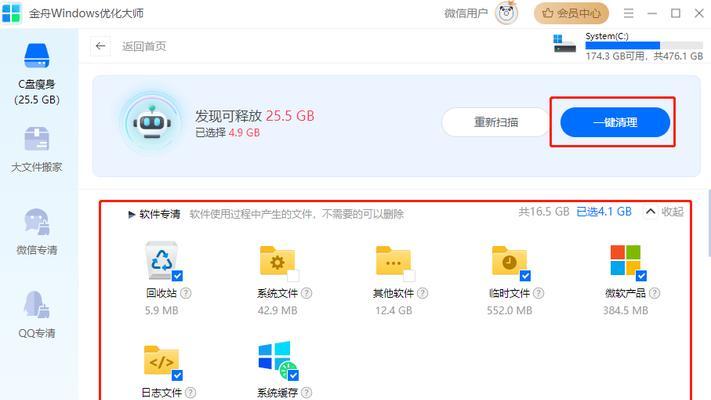The image size is (711, 400).
Task: Toggle the 软件专清 disclosure triangle
Action: 131,214
